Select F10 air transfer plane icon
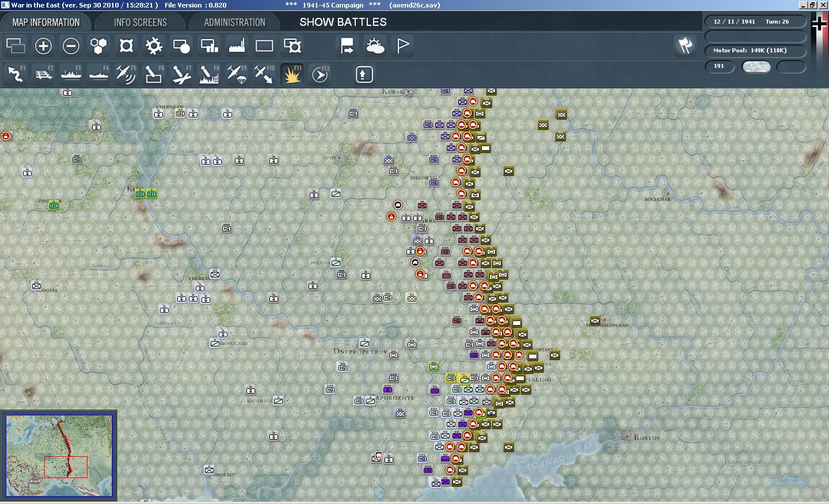The width and height of the screenshot is (829, 504). (264, 74)
